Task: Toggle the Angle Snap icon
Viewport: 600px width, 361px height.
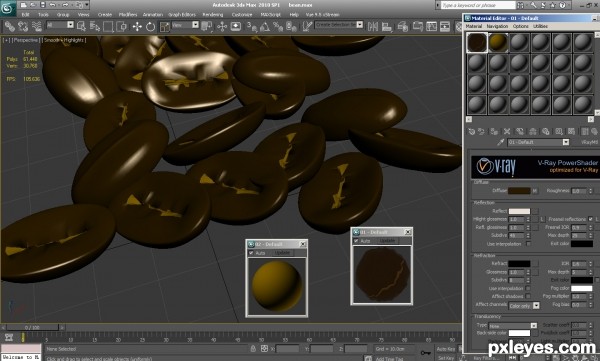Action: tap(265, 26)
